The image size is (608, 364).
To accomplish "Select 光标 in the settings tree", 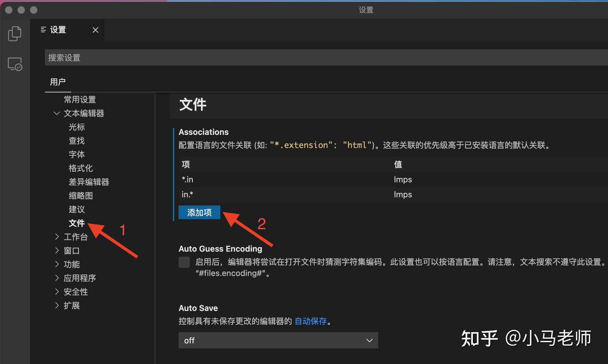I will (76, 127).
